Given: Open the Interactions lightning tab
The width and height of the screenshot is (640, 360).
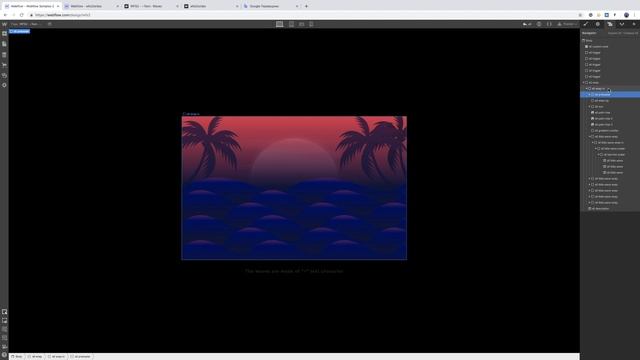Looking at the screenshot, I should tap(633, 24).
